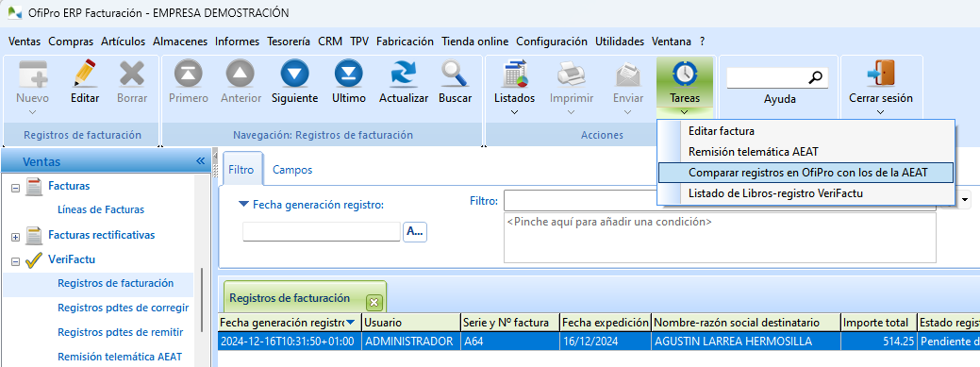Screen dimensions: 980x367
Task: Click the sidebar vertical scrollbar
Action: point(201,301)
